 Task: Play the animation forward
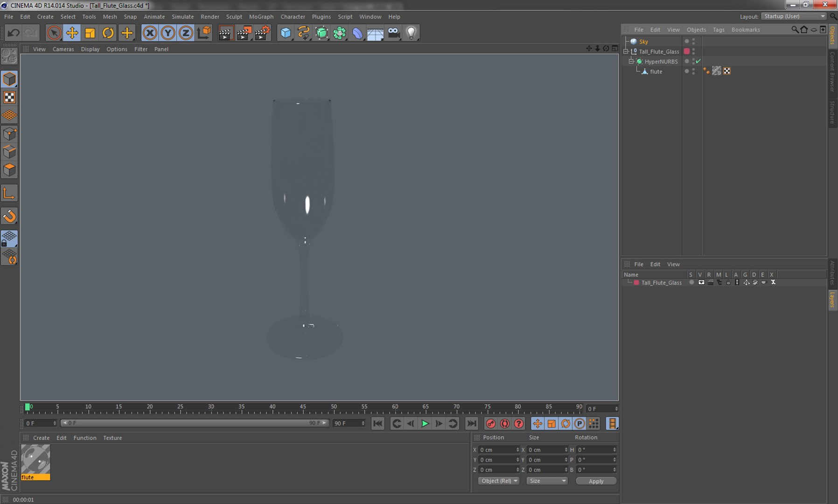(425, 423)
